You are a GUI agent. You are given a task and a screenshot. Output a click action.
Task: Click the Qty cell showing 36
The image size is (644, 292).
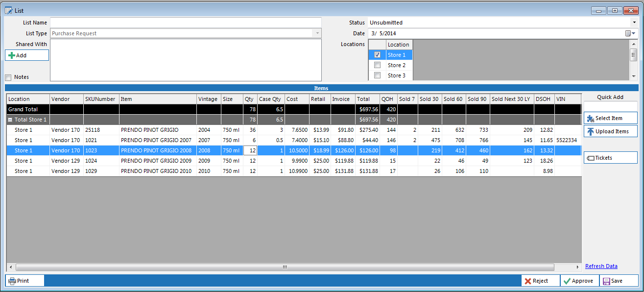pos(250,130)
